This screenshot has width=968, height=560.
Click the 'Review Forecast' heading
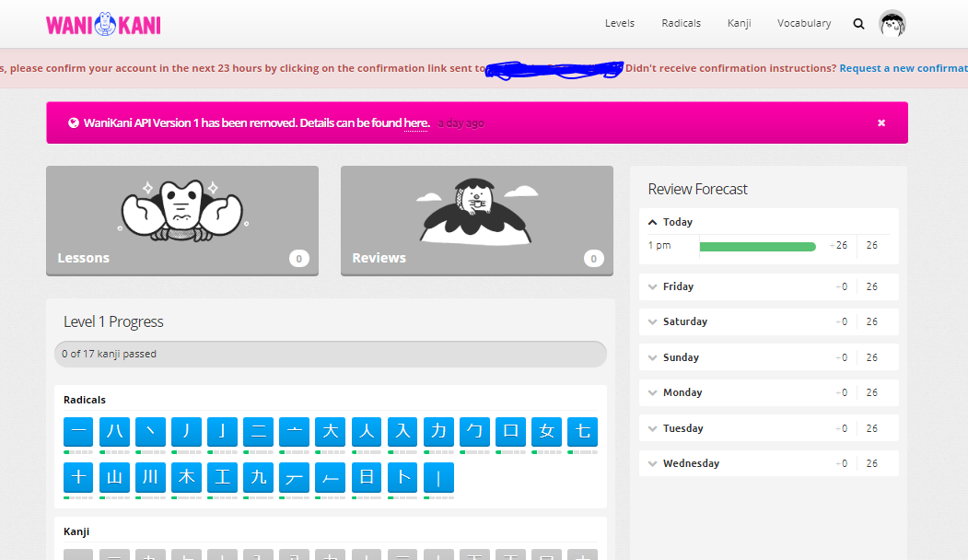(x=697, y=189)
